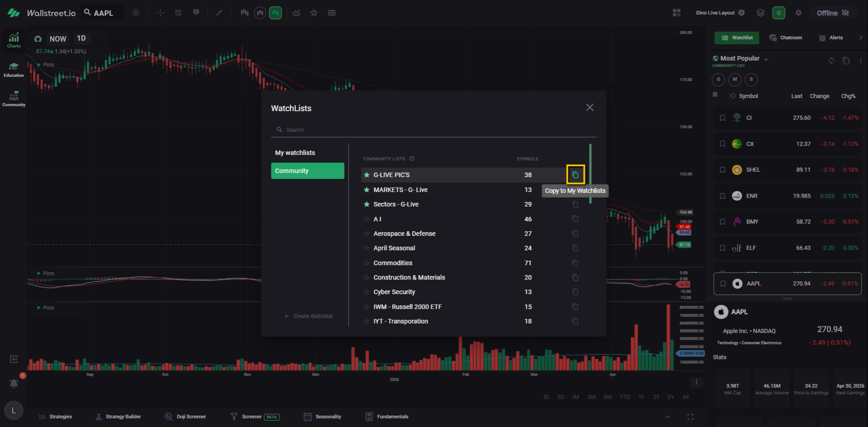Viewport: 868px width, 427px height.
Task: Expand the Most Popular list dropdown
Action: pyautogui.click(x=766, y=59)
